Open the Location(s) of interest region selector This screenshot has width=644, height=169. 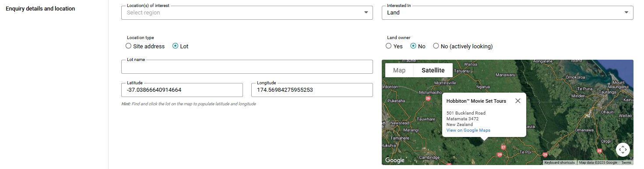tap(247, 13)
